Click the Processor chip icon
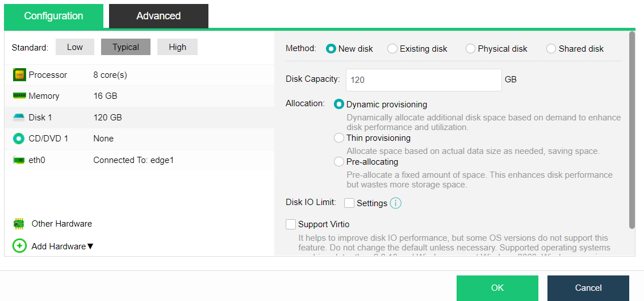Screen dimensions: 644x301 tap(19, 75)
